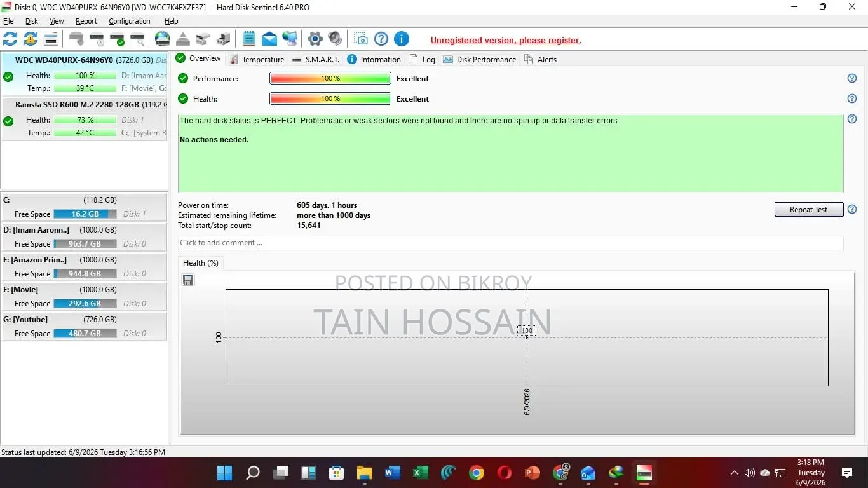Click the globe disk toolbar icon
Viewport: 868px width, 488px height.
[163, 39]
